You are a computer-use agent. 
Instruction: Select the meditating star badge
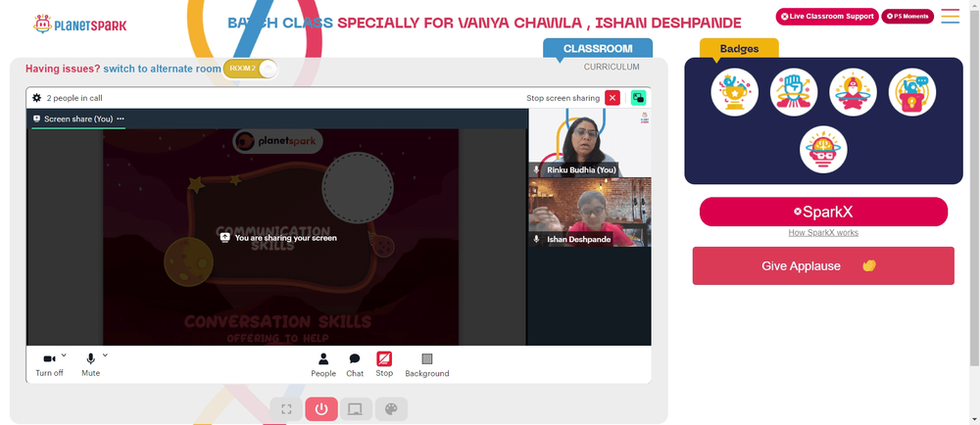[x=854, y=92]
